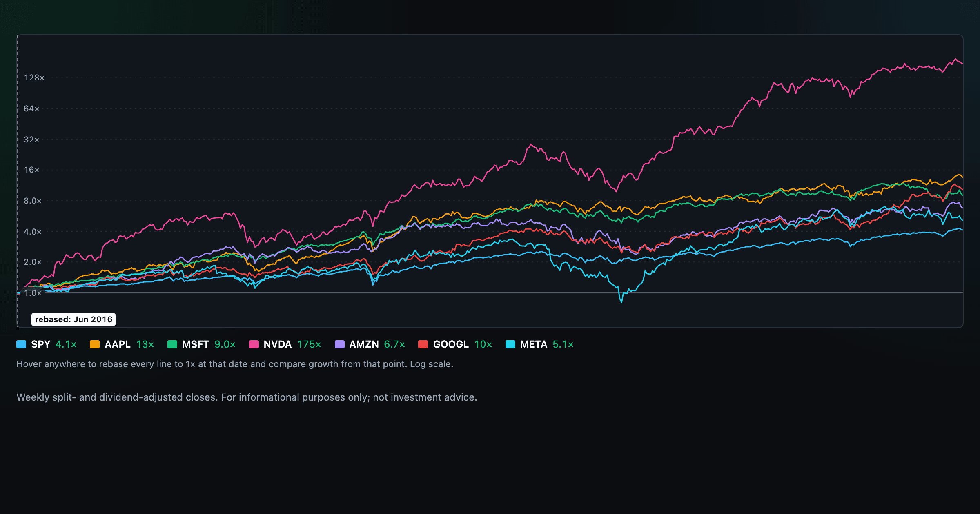Screen dimensions: 980x514
Task: Click the SPY blue legend swatch
Action: point(21,344)
